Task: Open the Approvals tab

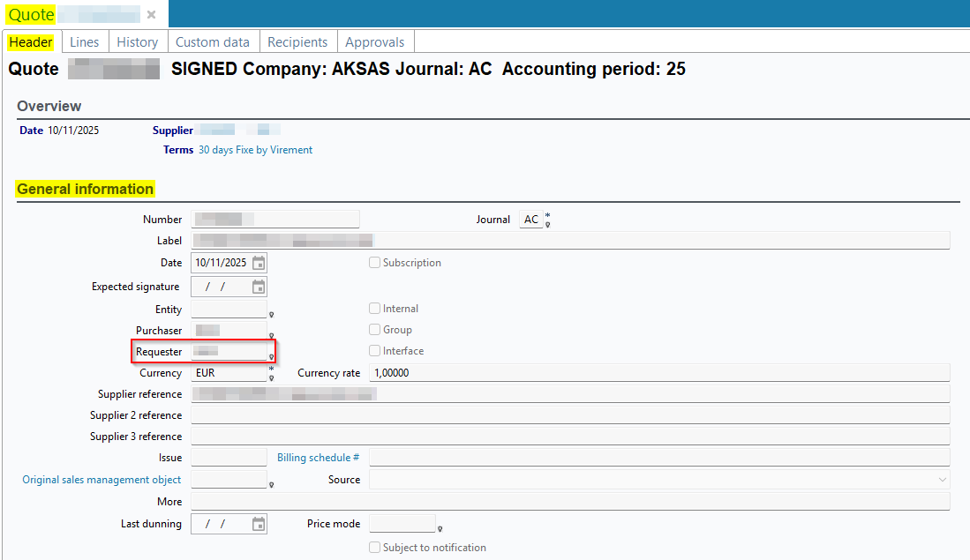Action: [x=374, y=42]
